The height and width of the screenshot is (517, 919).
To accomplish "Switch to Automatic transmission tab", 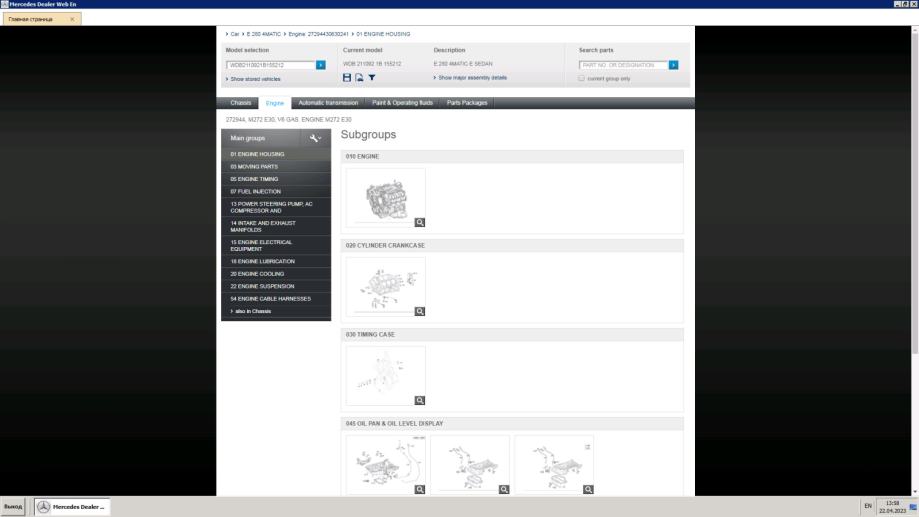I will pyautogui.click(x=328, y=103).
